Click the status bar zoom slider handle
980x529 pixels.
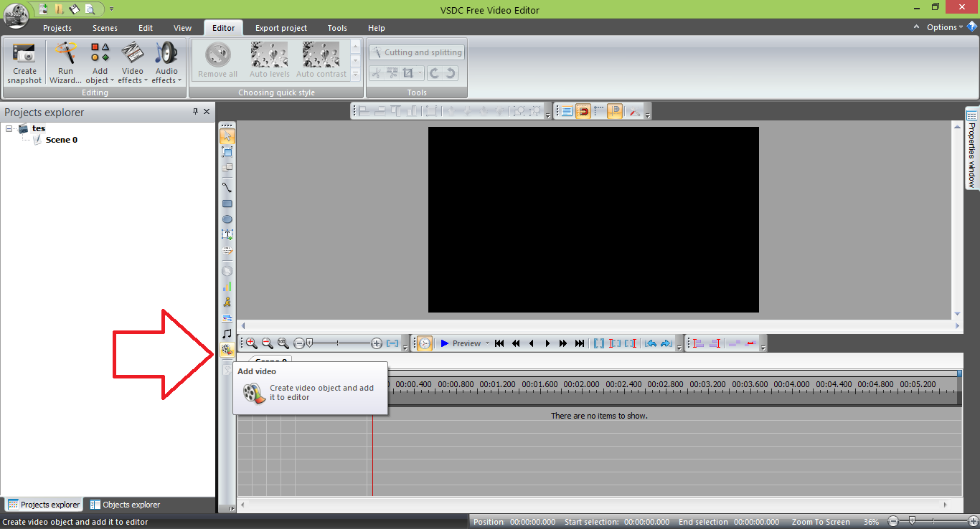(x=912, y=521)
